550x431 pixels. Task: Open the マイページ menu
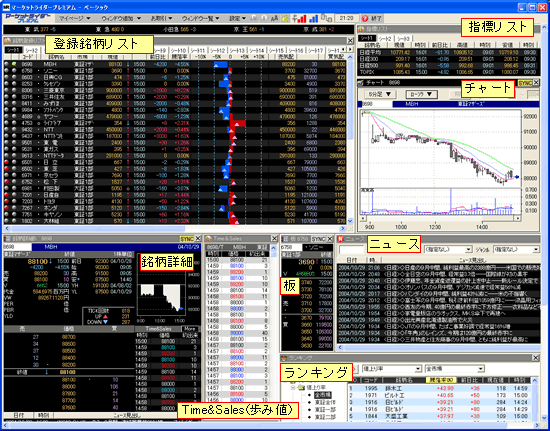click(74, 18)
